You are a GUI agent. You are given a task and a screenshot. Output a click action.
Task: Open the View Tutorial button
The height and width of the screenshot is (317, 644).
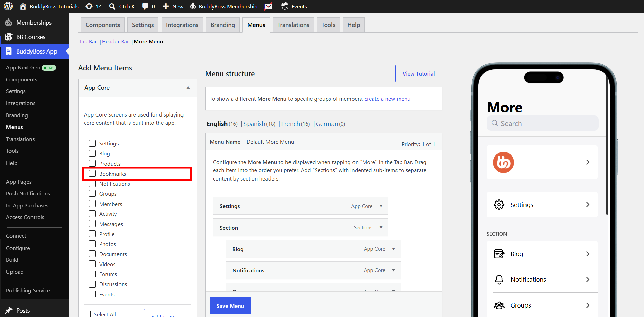(418, 73)
